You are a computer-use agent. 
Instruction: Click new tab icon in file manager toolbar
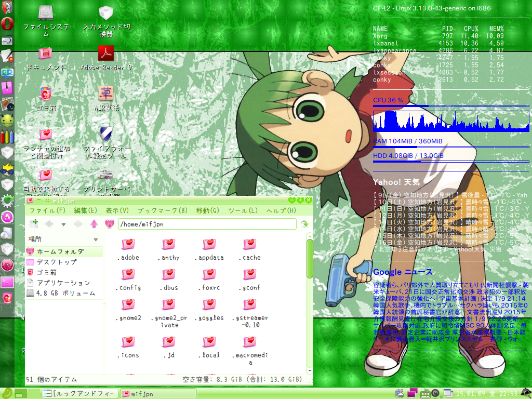tap(34, 224)
